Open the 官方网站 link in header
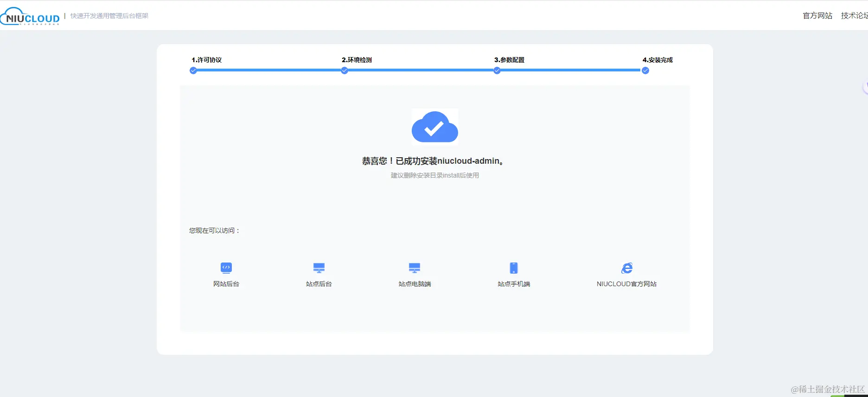Viewport: 868px width, 397px height. 817,16
